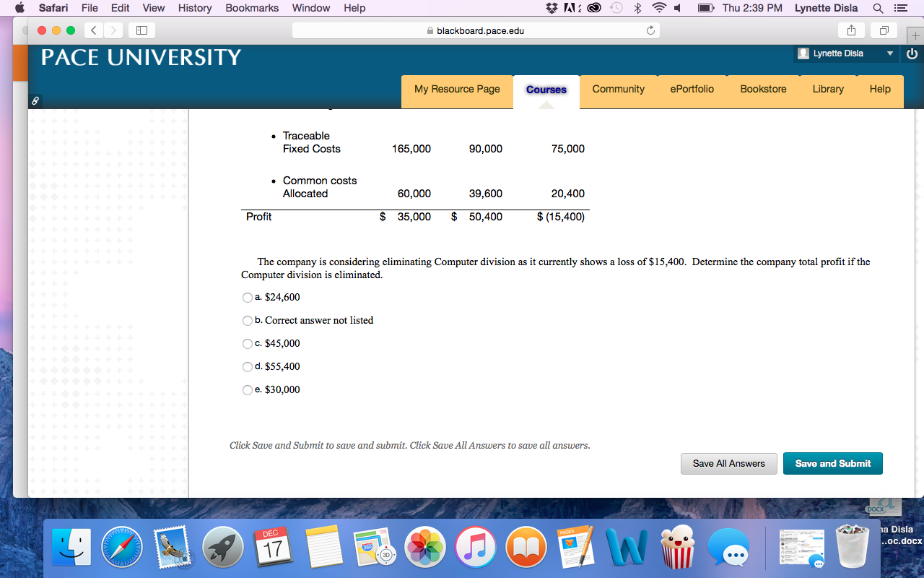Show all tabs overview icon
The height and width of the screenshot is (578, 924).
coord(883,31)
